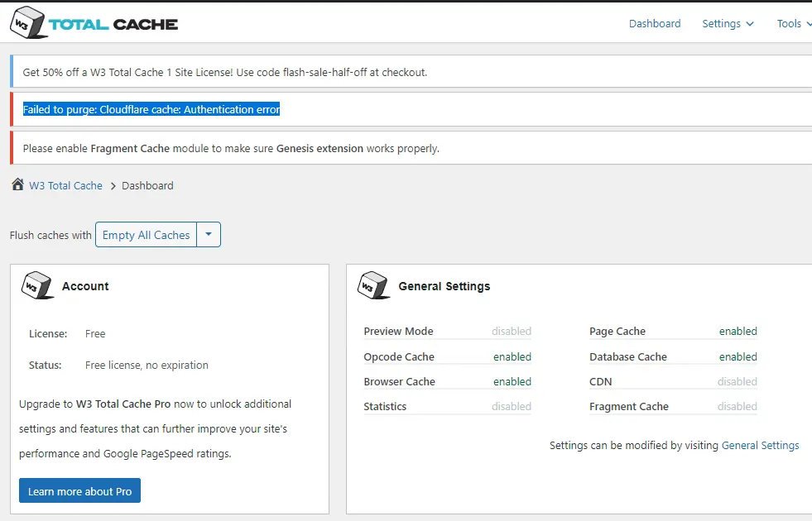812x521 pixels.
Task: Click the Page Cache label
Action: point(617,331)
